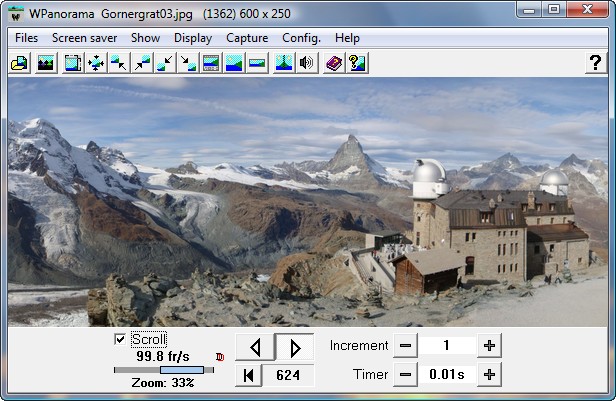Click the scroll right arrow button
Viewport: 616px width, 401px height.
pyautogui.click(x=295, y=347)
